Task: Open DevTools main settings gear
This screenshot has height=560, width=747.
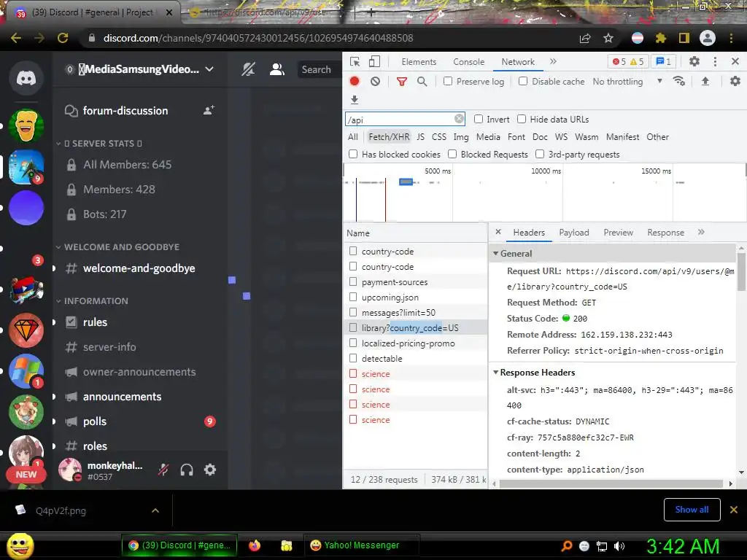Action: (x=694, y=61)
